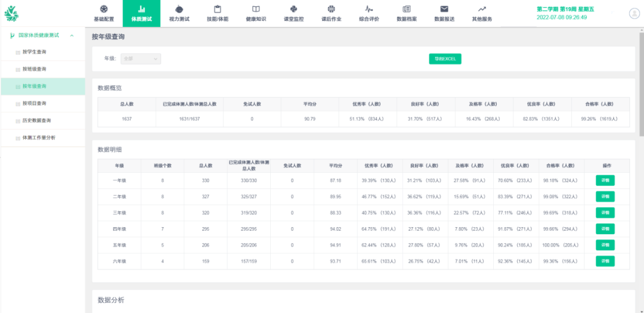
Task: Go to 按班级查询 in the sidebar
Action: [x=43, y=69]
